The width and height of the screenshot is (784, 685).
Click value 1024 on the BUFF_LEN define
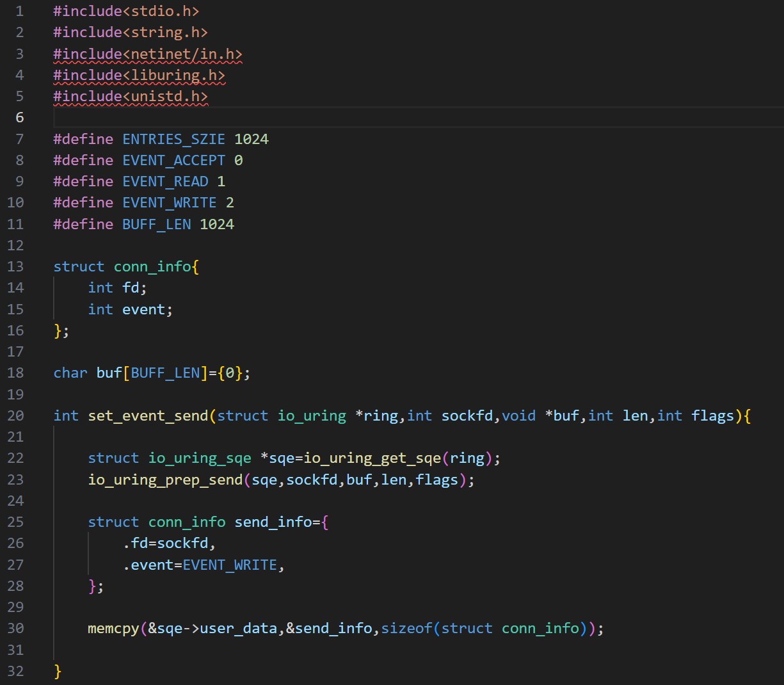(217, 224)
